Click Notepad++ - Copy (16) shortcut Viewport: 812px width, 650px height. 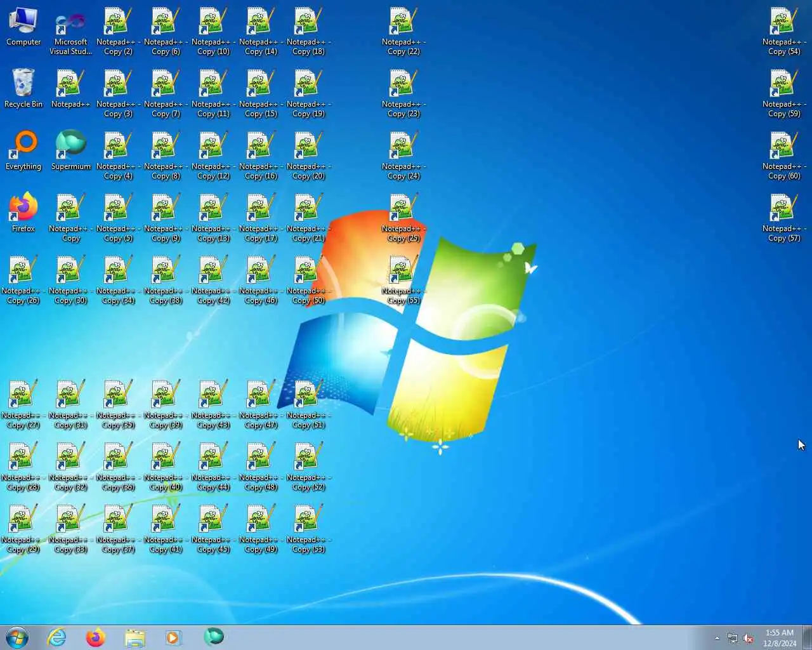coord(261,156)
